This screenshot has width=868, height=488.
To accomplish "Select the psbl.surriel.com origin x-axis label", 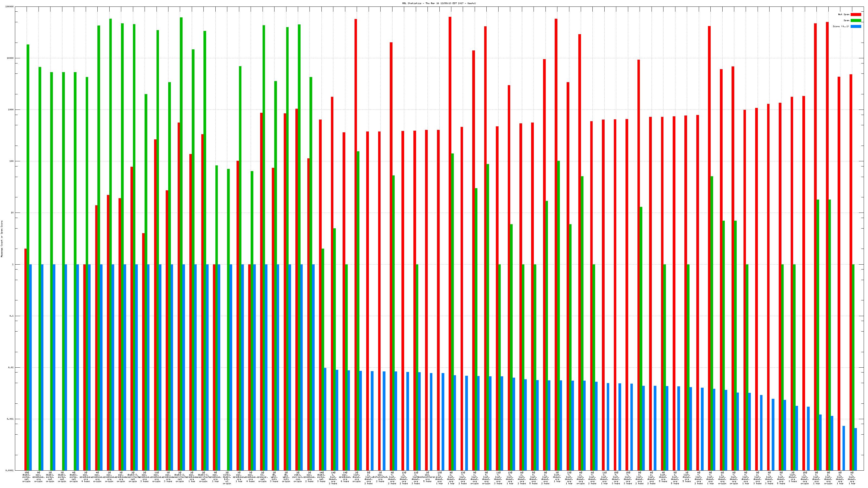I will point(298,477).
